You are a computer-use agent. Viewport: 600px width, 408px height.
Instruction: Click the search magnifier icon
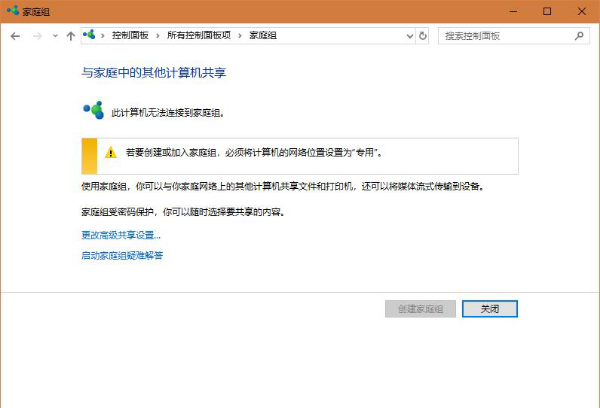579,35
